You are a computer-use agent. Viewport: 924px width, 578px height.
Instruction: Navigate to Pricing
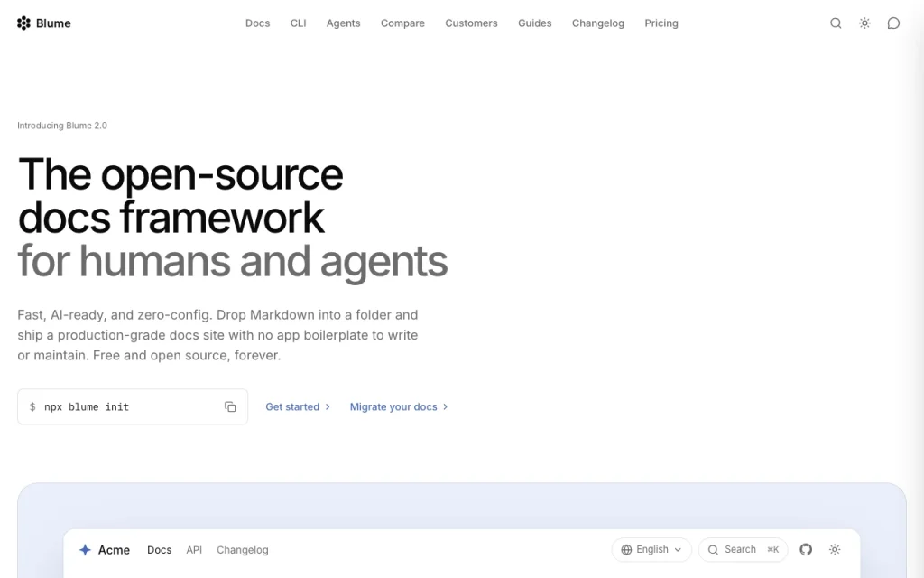(661, 23)
